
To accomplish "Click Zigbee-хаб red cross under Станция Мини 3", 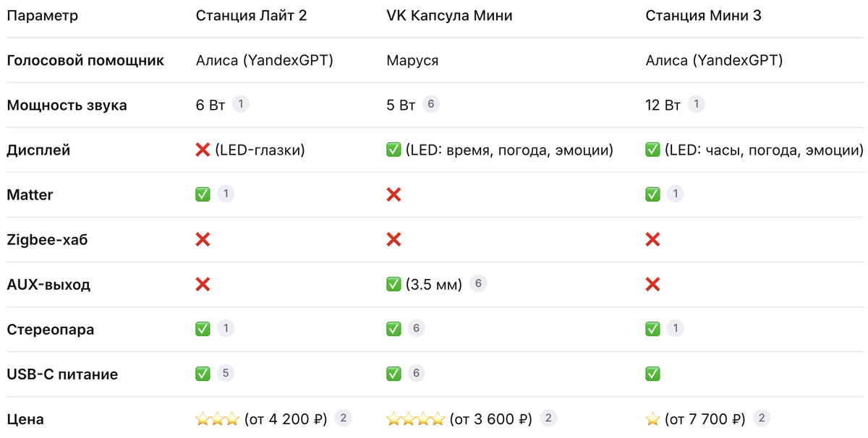I will [652, 239].
